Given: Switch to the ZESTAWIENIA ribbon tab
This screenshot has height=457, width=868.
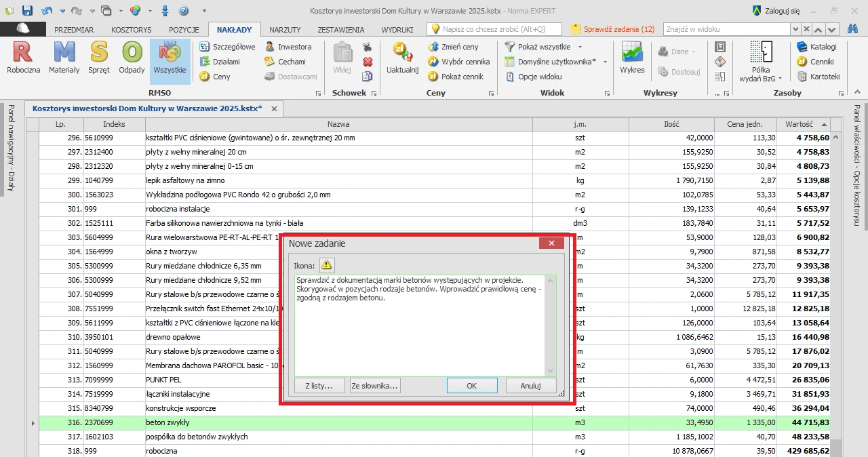Looking at the screenshot, I should [341, 30].
